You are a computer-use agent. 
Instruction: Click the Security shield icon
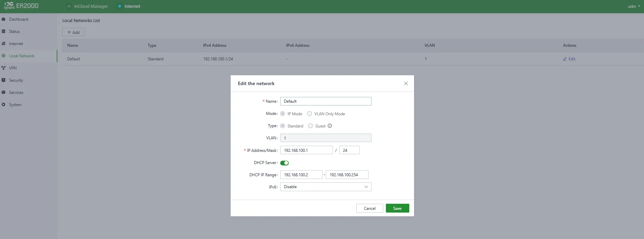click(3, 80)
